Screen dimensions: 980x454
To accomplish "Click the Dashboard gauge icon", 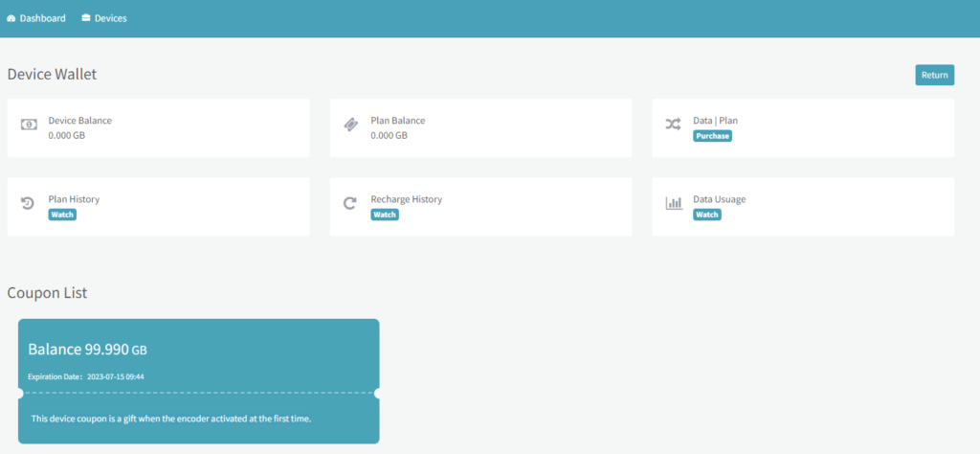I will (11, 18).
